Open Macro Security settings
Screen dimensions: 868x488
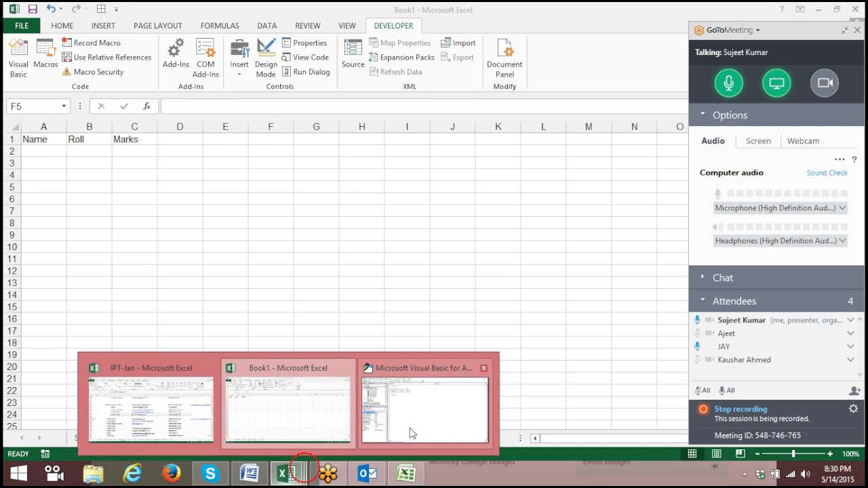93,72
